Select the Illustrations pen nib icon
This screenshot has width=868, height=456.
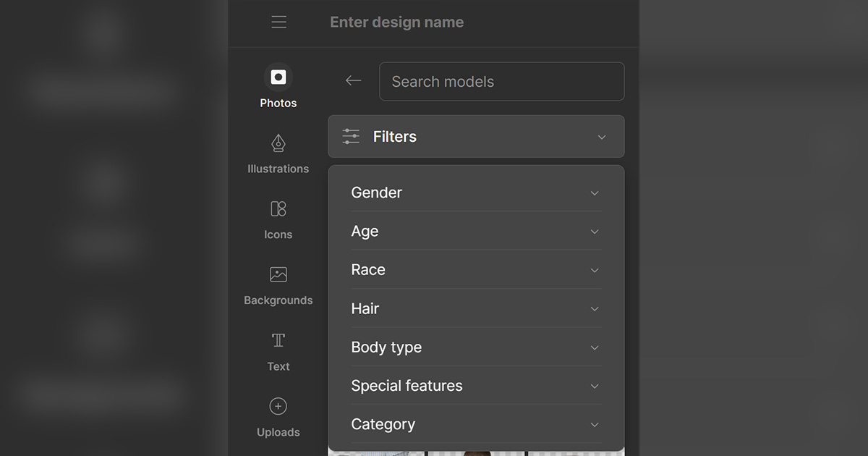(x=278, y=143)
